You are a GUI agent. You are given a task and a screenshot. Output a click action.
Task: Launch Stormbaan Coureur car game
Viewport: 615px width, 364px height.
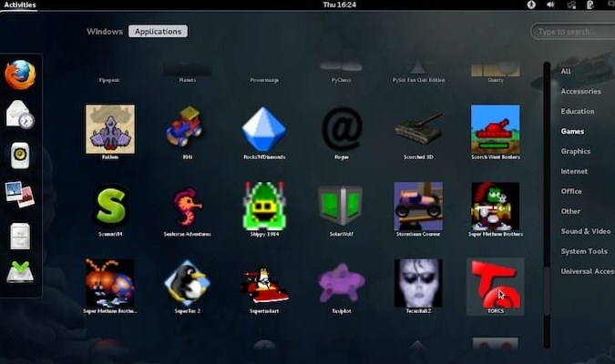(x=418, y=206)
